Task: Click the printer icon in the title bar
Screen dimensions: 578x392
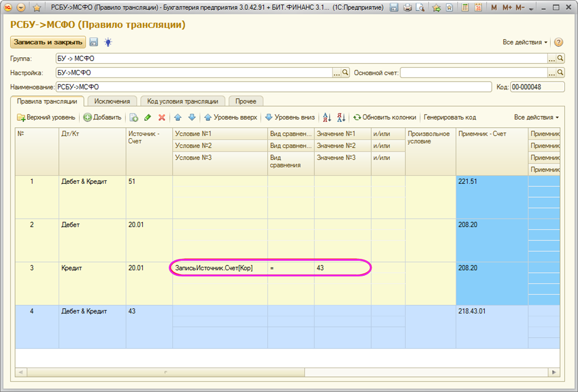Action: (x=407, y=8)
